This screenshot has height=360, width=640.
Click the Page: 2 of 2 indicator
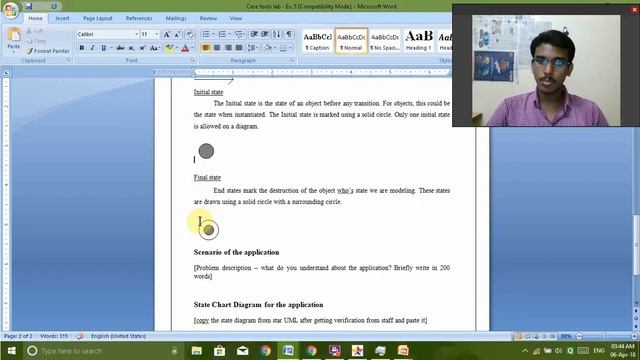click(x=18, y=336)
